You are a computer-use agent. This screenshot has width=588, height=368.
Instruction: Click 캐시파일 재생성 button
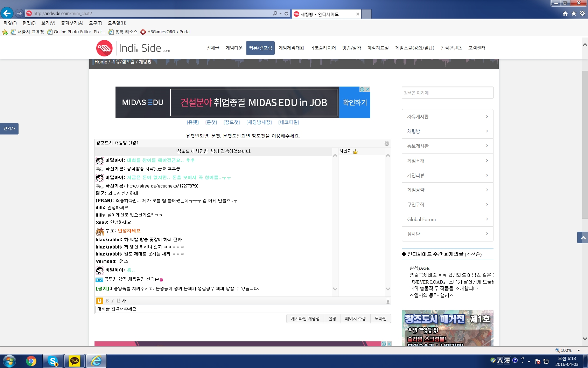(x=305, y=319)
